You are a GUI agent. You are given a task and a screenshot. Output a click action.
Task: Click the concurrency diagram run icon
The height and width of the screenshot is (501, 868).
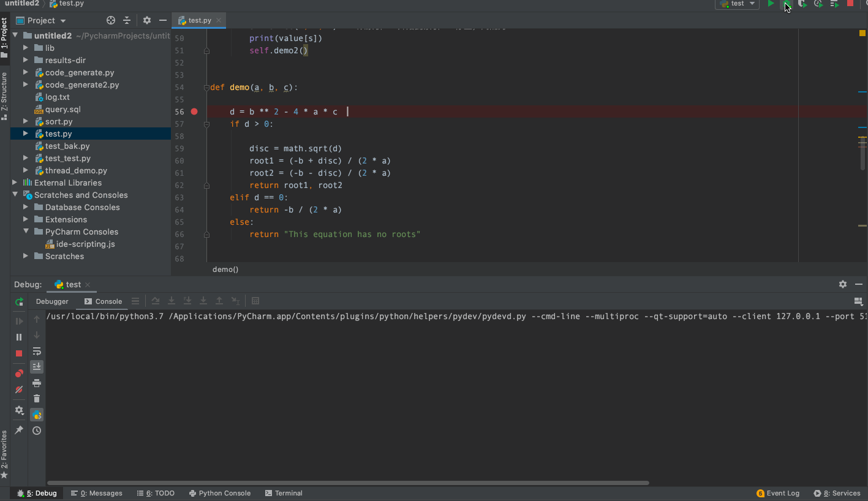[834, 4]
